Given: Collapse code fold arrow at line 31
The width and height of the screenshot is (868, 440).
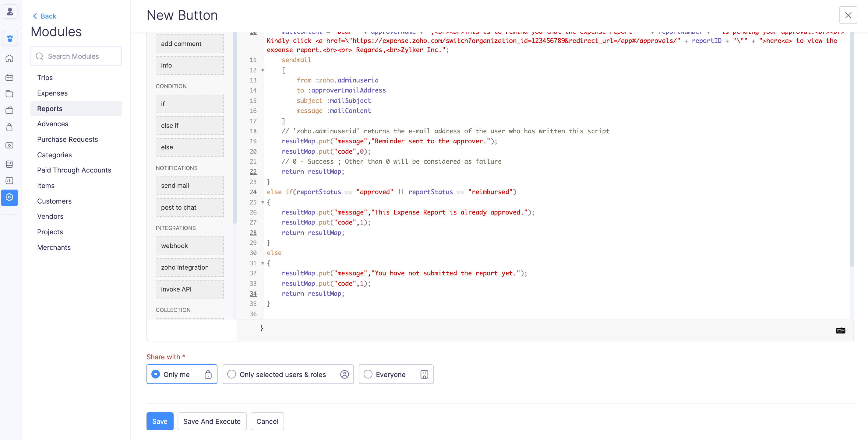Looking at the screenshot, I should 263,263.
